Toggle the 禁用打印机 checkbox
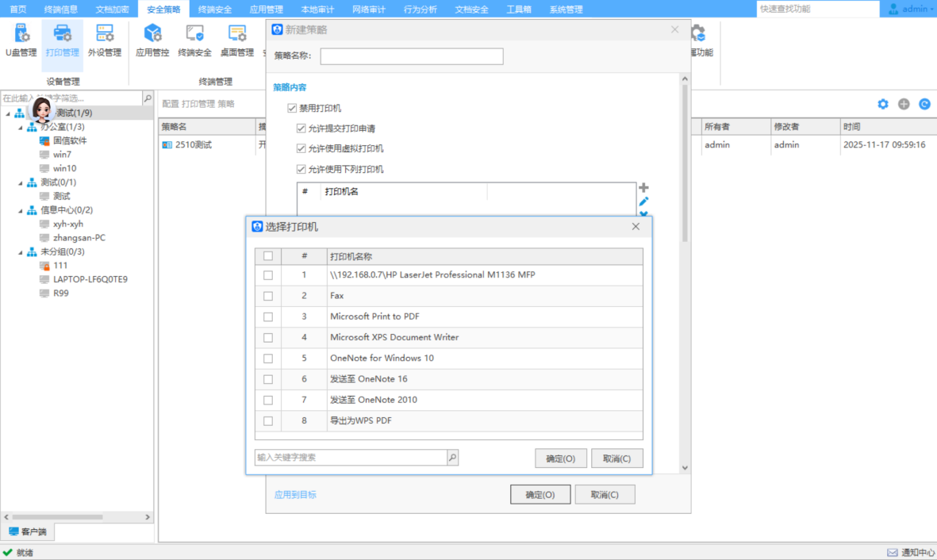937x560 pixels. coord(293,108)
